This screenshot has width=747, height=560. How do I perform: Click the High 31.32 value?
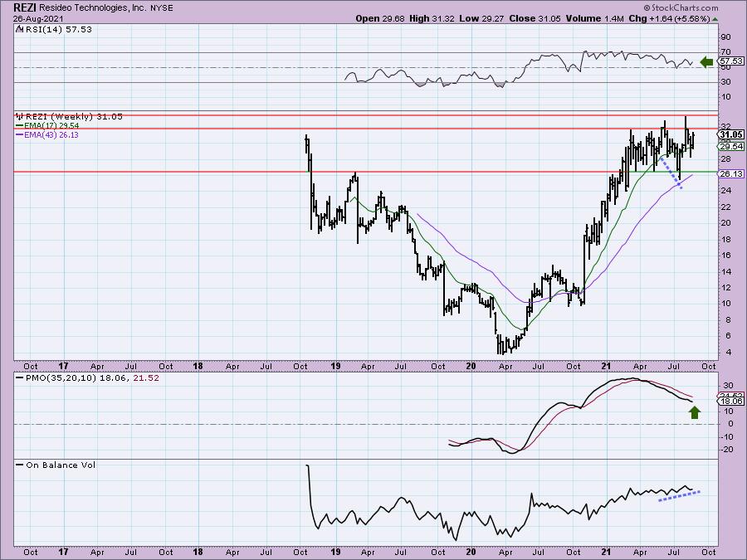coord(432,18)
